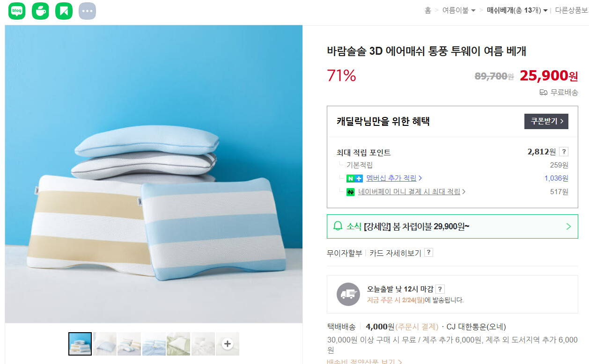Select the second product thumbnail image

104,344
